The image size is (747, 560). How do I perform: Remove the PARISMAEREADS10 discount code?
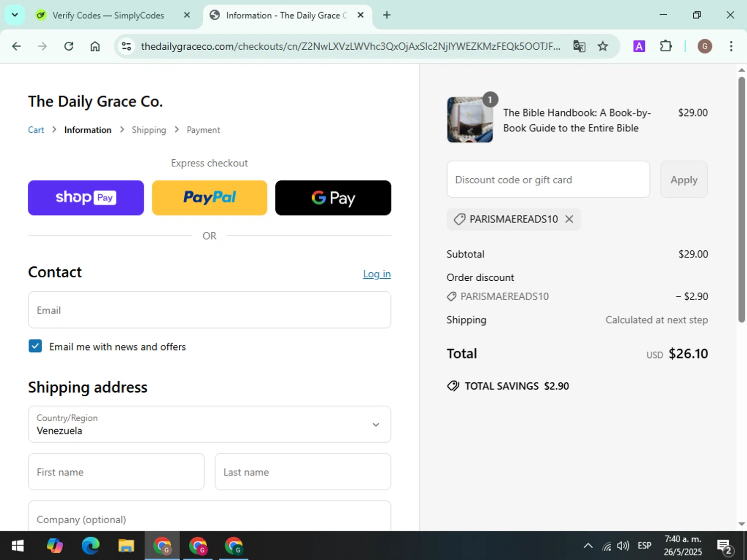coord(569,219)
